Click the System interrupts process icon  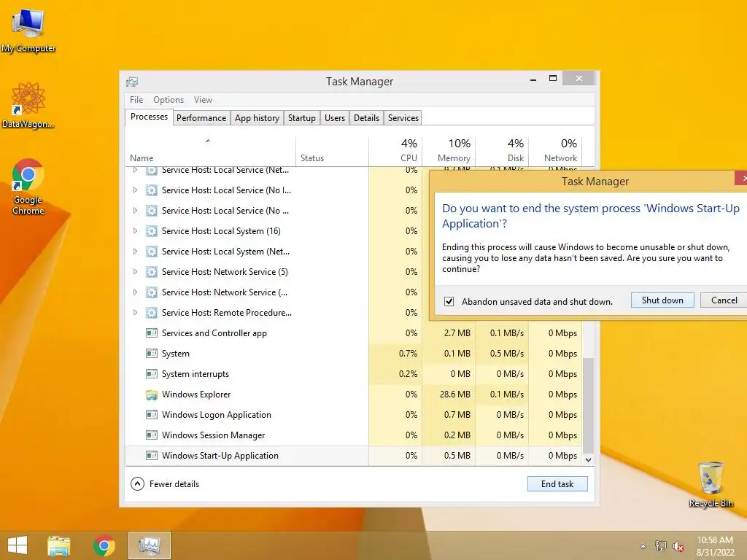click(152, 374)
